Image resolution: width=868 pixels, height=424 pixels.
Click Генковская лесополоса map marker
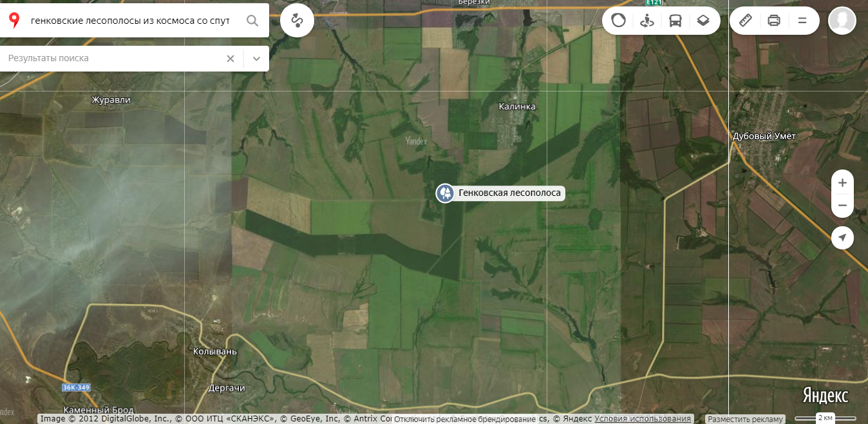coord(444,193)
